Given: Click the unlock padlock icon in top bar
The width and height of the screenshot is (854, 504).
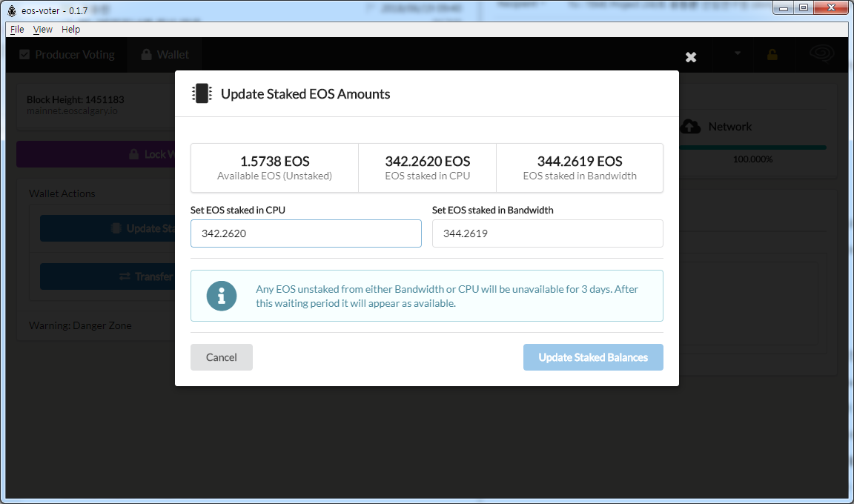Looking at the screenshot, I should click(x=772, y=54).
